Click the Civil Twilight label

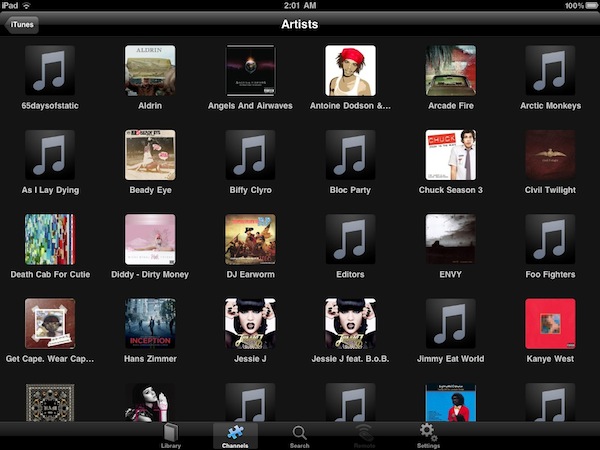(550, 190)
